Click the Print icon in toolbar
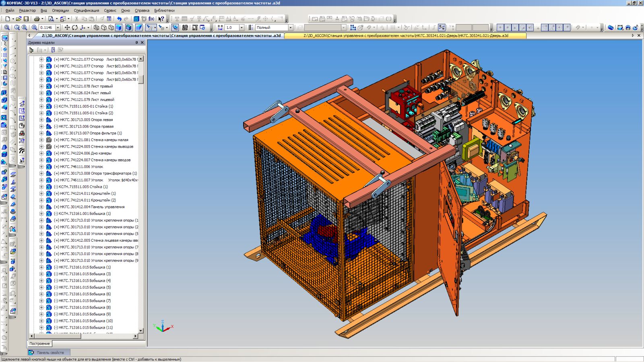Viewport: 644px width, 362px height. pos(37,19)
